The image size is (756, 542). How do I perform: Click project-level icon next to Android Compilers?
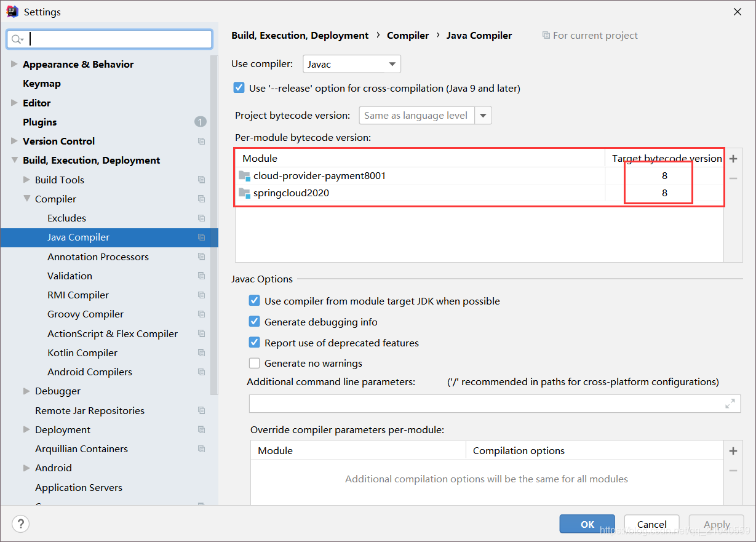pos(201,372)
